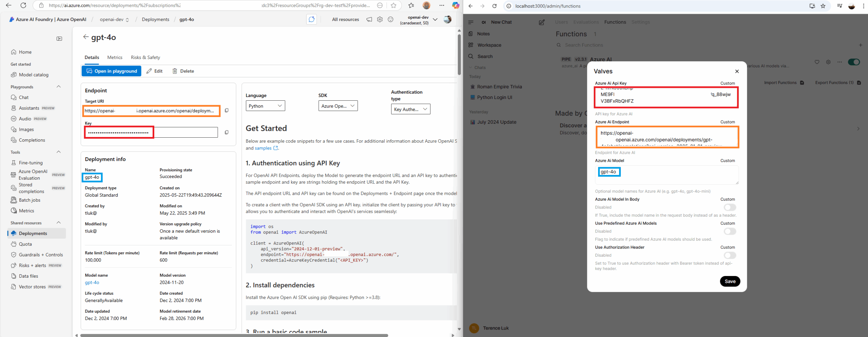Copy the Key using its copy icon
The height and width of the screenshot is (337, 868).
coord(226,132)
